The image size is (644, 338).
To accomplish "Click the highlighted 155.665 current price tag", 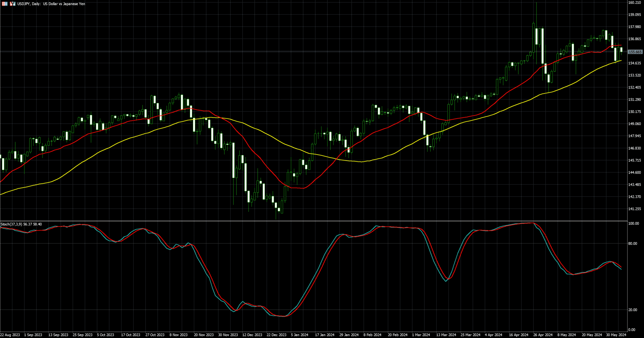I will point(635,52).
